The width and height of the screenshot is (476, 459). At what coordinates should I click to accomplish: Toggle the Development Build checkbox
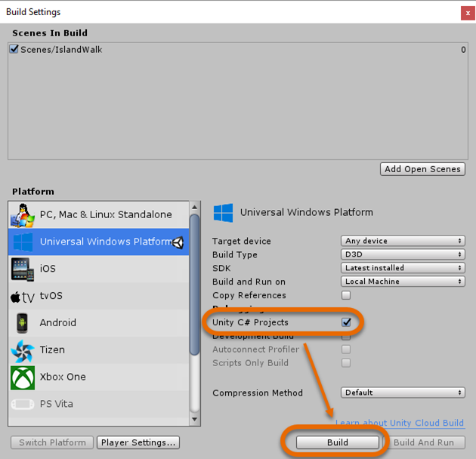(346, 337)
